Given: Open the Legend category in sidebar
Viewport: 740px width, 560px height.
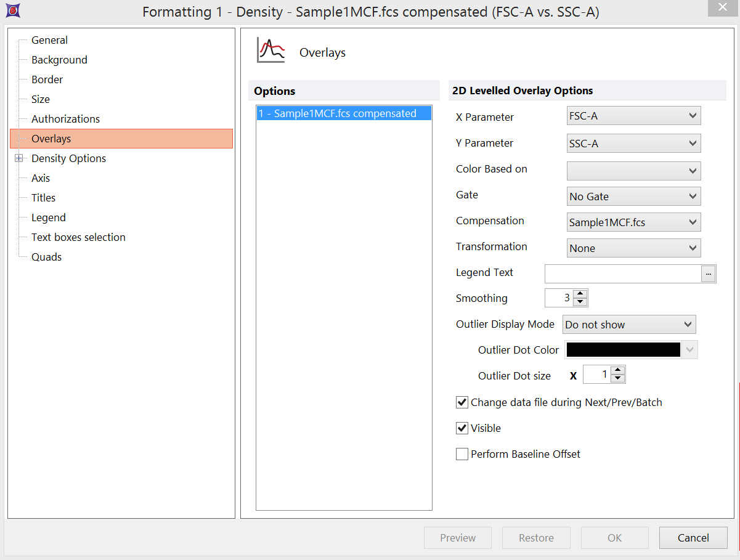Looking at the screenshot, I should (x=49, y=217).
